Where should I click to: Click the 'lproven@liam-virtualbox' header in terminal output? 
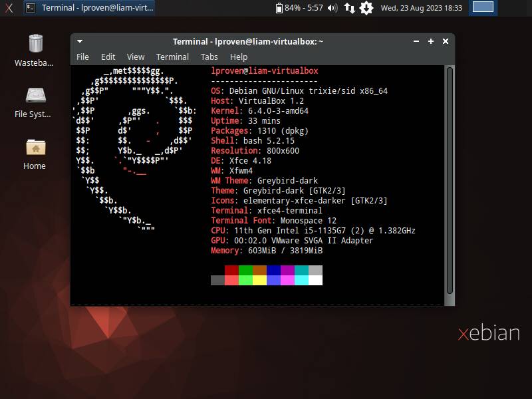pyautogui.click(x=265, y=71)
